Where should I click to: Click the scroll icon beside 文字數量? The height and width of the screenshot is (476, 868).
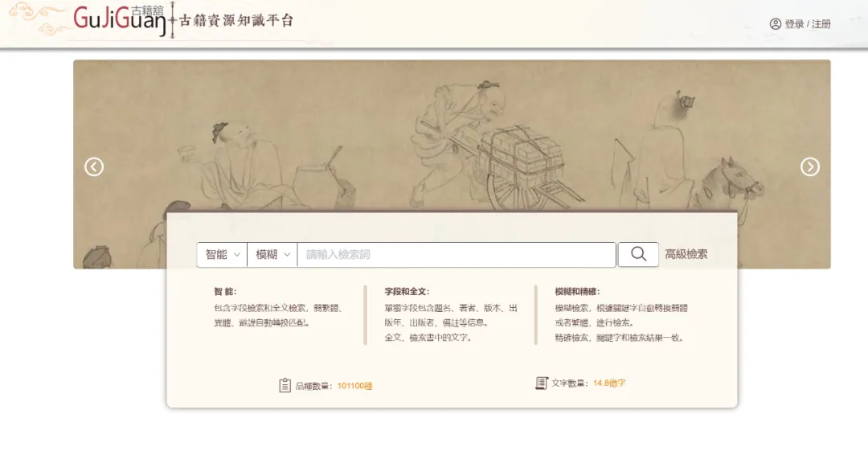click(542, 383)
